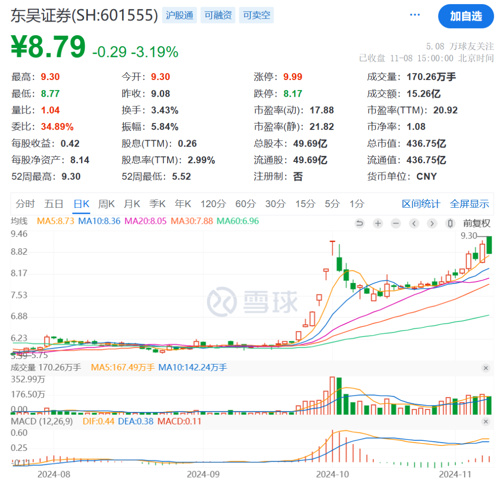
Task: Switch to the 周K chart tab
Action: pyautogui.click(x=106, y=204)
